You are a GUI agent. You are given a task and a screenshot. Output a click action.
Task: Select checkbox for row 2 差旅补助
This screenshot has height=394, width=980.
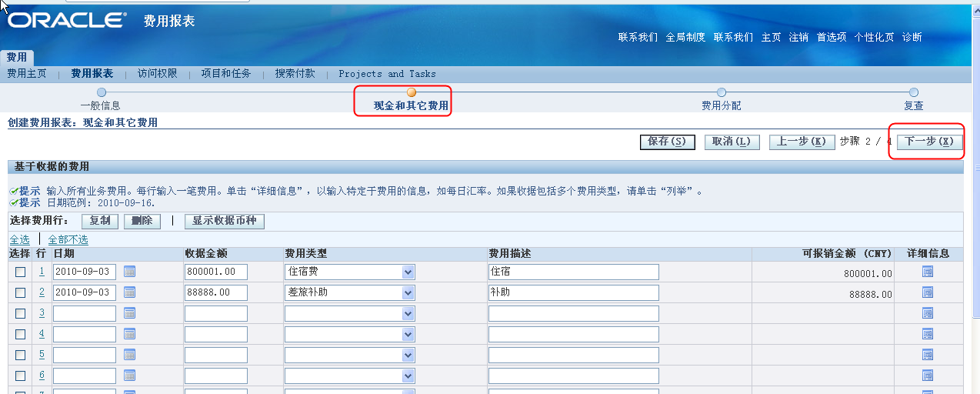click(x=21, y=292)
